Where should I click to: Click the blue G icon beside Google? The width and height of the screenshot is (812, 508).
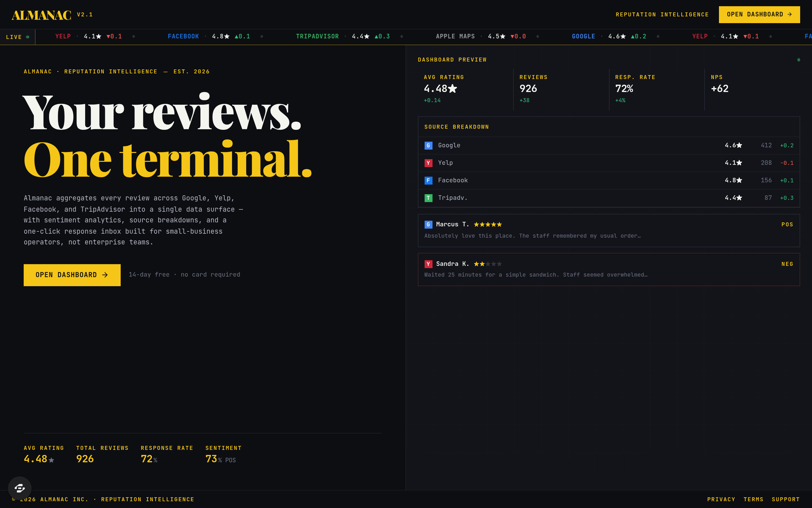(428, 145)
